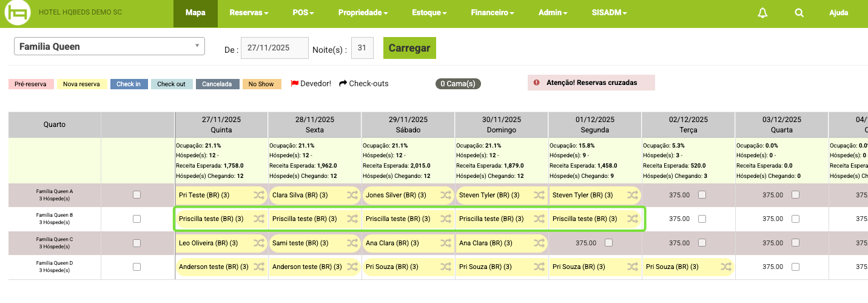The width and height of the screenshot is (868, 303).
Task: Click the De date input field
Action: coord(275,48)
